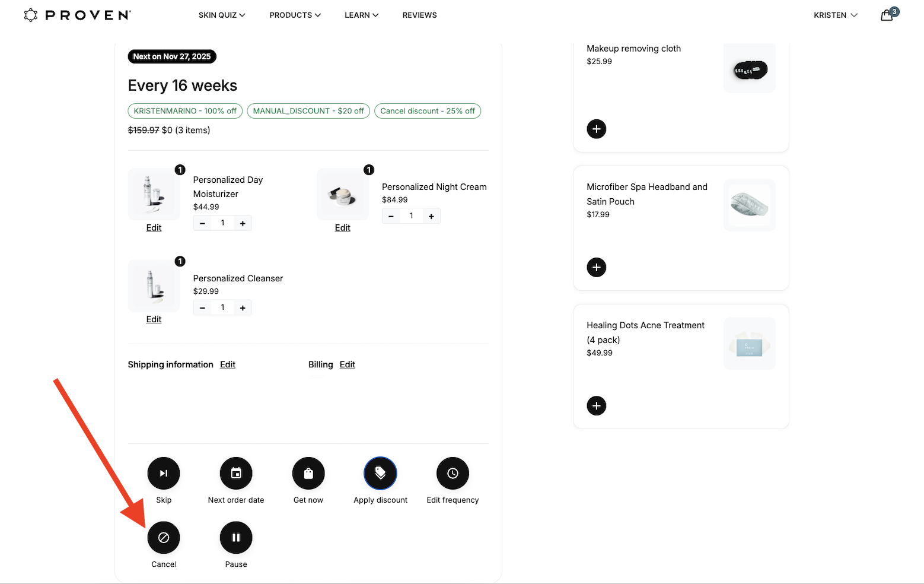Click the KRISTENMARINO - 100% off tag
The width and height of the screenshot is (924, 584).
pyautogui.click(x=185, y=111)
